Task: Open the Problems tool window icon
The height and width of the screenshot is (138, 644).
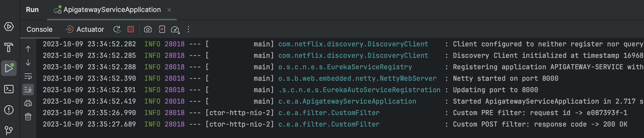Action: coord(9,110)
